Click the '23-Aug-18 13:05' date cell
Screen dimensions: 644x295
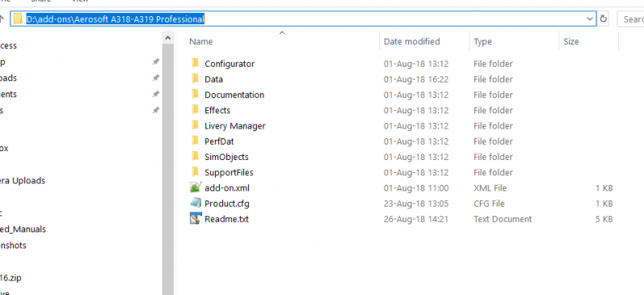point(416,203)
